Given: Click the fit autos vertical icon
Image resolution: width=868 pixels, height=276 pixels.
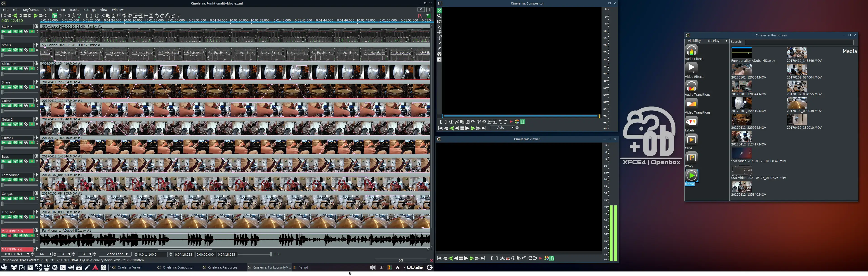Looking at the screenshot, I should [x=151, y=16].
